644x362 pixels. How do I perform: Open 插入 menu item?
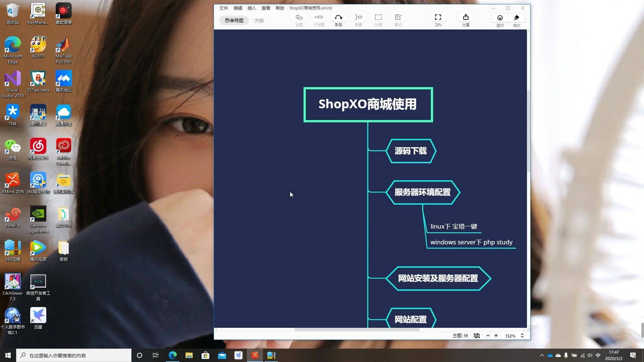[x=251, y=8]
